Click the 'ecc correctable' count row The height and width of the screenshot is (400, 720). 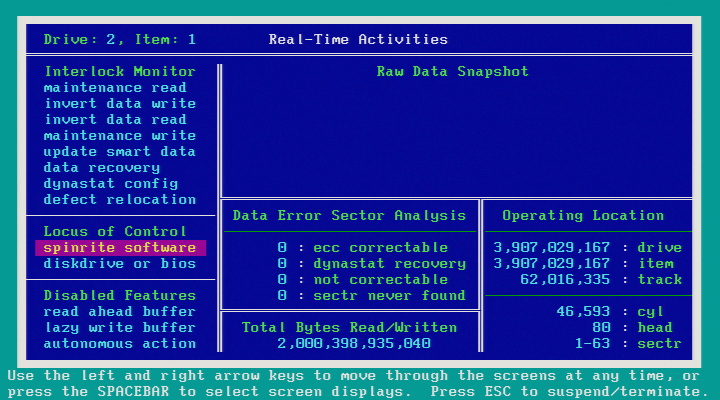point(363,248)
